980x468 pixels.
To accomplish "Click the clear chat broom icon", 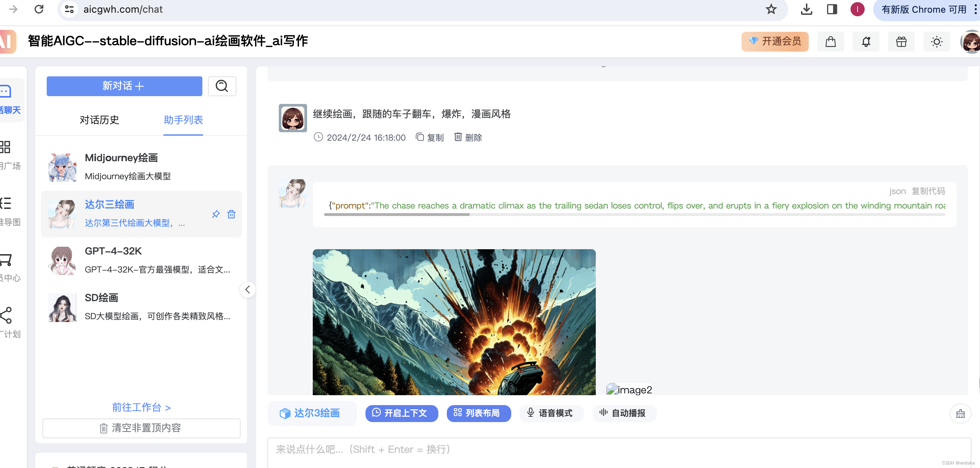I will (960, 413).
